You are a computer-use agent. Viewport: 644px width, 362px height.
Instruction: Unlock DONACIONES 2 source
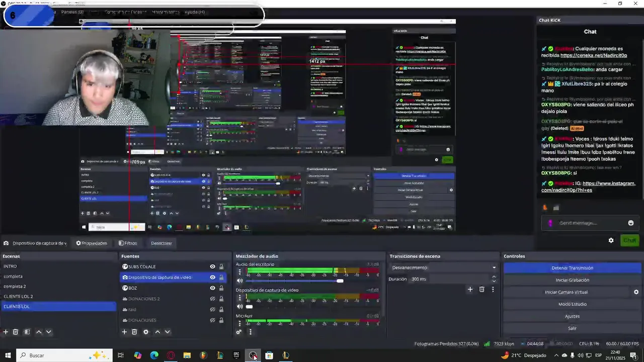tap(221, 299)
